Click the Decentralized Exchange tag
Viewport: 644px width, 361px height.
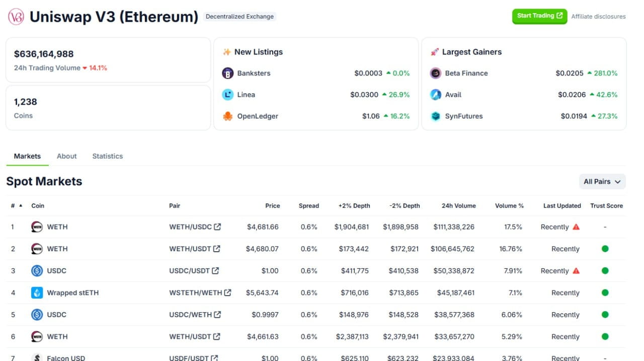pyautogui.click(x=240, y=17)
